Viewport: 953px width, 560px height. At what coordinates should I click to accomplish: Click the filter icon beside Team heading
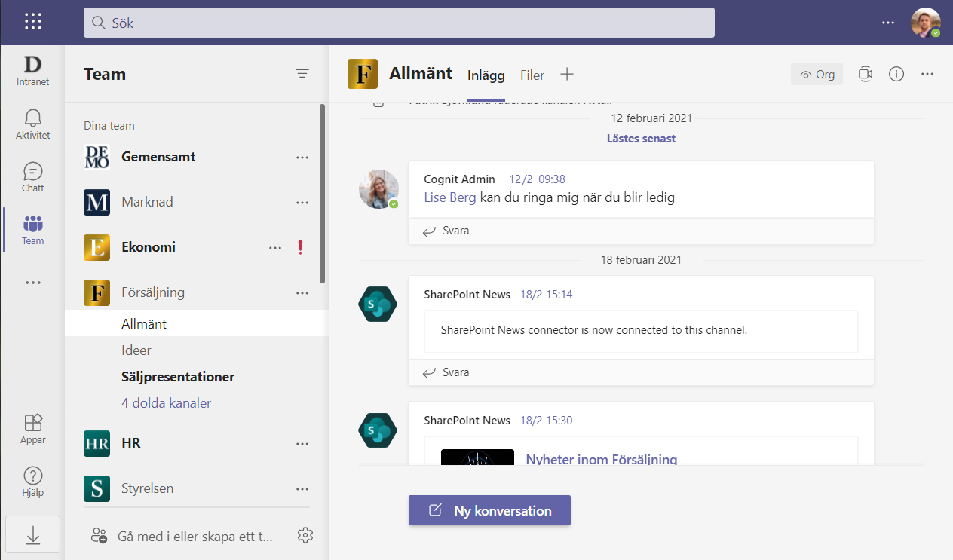[x=302, y=73]
